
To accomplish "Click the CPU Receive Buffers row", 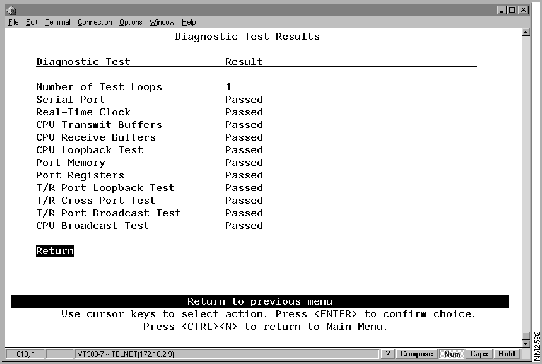I will 150,138.
